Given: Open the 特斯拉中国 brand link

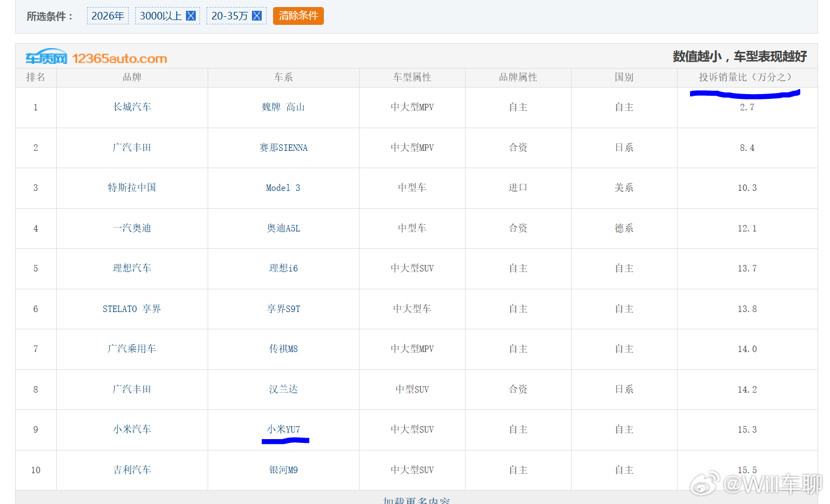Looking at the screenshot, I should pyautogui.click(x=132, y=188).
